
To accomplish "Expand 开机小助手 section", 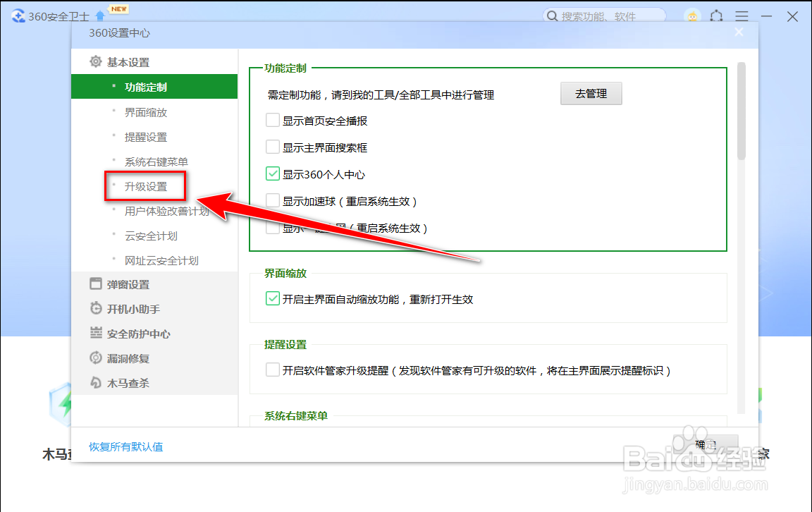I will pyautogui.click(x=133, y=309).
